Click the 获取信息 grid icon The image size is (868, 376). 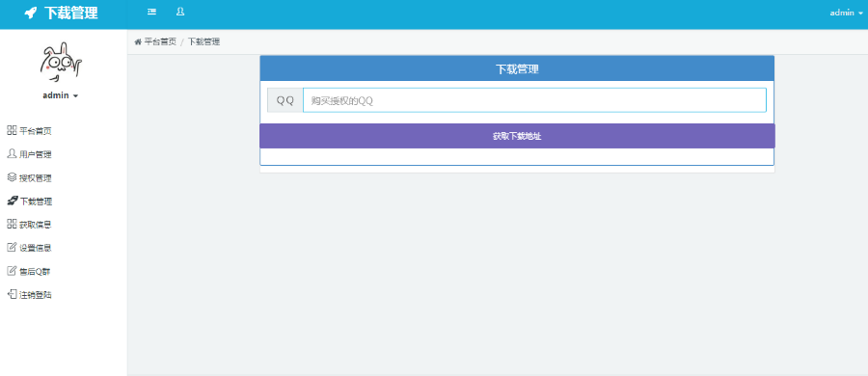click(12, 225)
